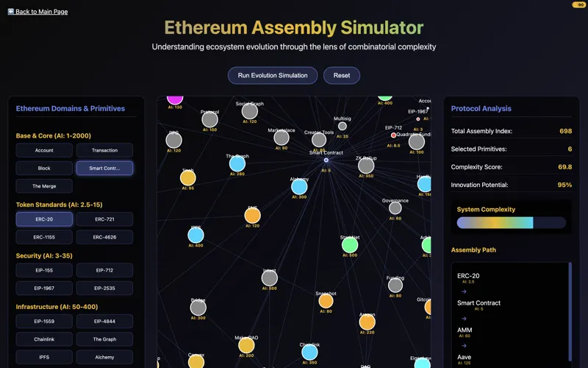Click the Bridge node AI 300
Viewport: 588px width, 368px height.
(x=198, y=308)
